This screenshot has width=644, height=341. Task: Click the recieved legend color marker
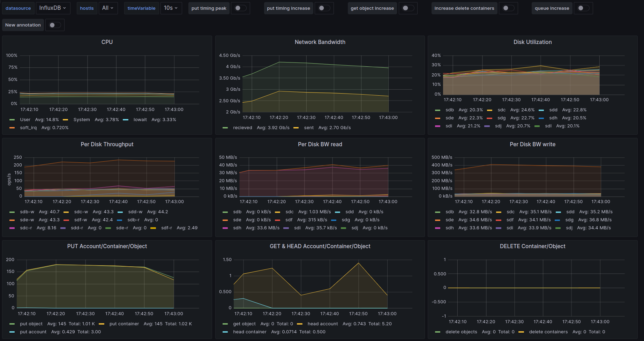[x=225, y=128]
